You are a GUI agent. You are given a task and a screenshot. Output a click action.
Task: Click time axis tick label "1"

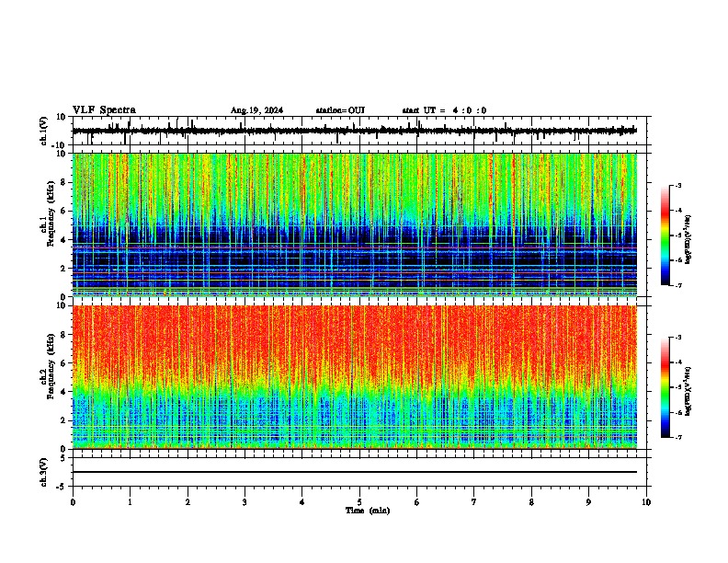click(x=130, y=502)
